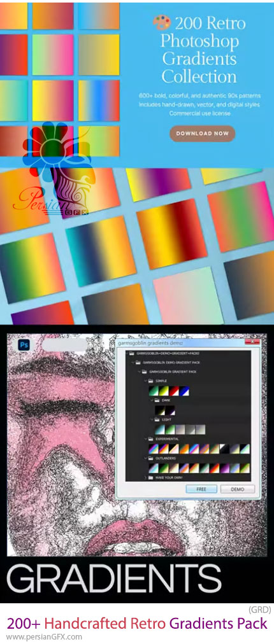274x644 pixels.
Task: Select first EXPERIMENTAL rainbow gradient swatch
Action: (154, 449)
